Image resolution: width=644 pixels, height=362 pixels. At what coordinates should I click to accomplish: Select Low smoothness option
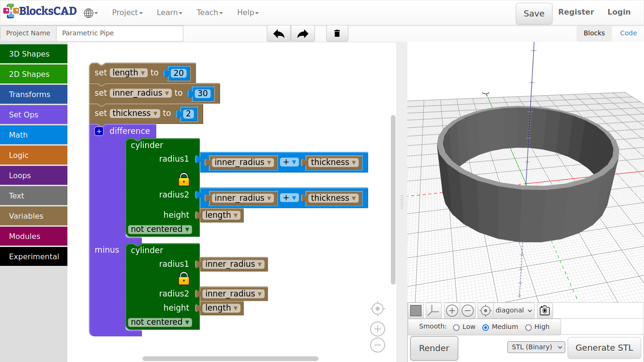456,327
